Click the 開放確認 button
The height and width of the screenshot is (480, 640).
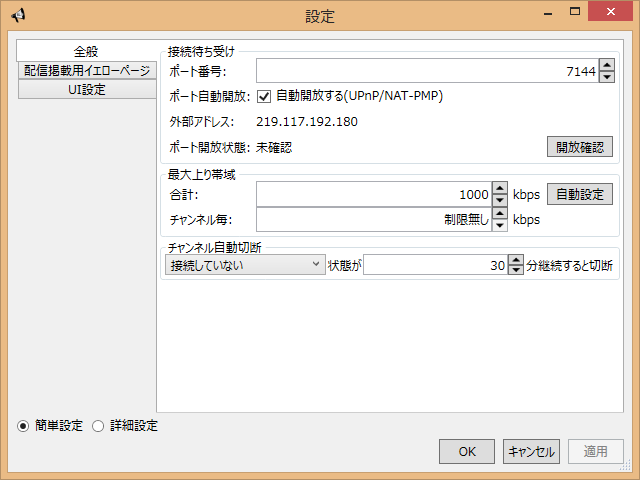[x=580, y=147]
